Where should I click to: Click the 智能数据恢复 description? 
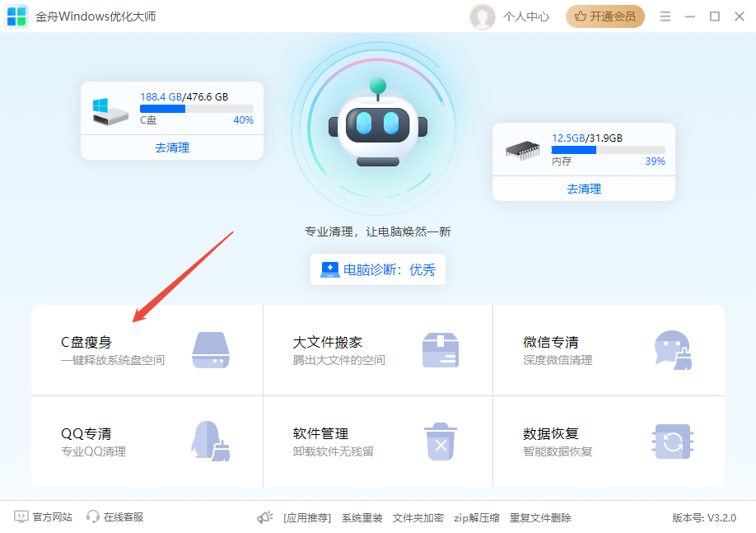point(558,452)
